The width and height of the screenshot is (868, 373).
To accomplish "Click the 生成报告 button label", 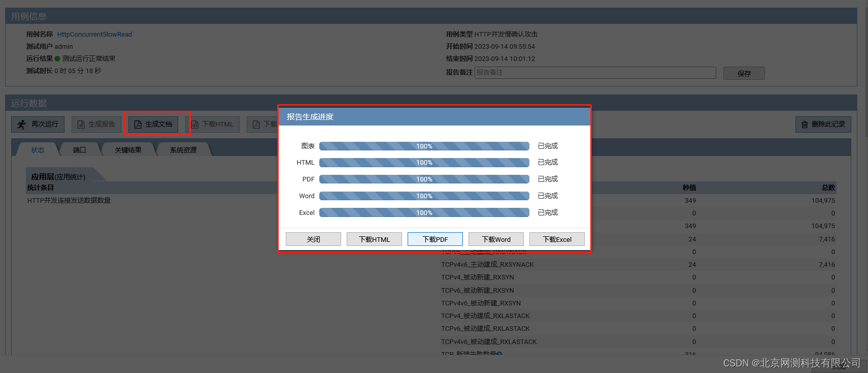I will pyautogui.click(x=102, y=124).
